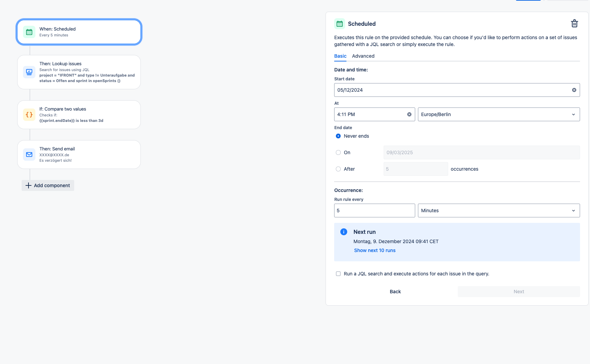Click Add component button
Screen dimensions: 590x364
coord(48,185)
